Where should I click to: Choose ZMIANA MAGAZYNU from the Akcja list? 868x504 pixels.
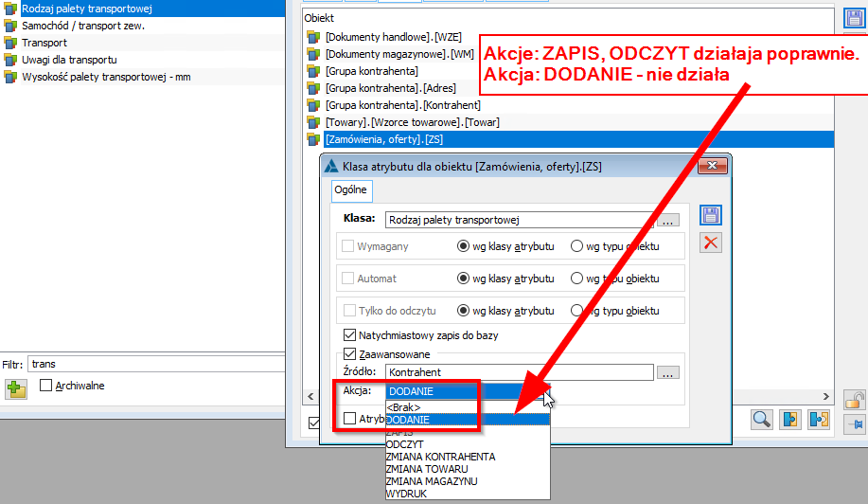coord(468,481)
